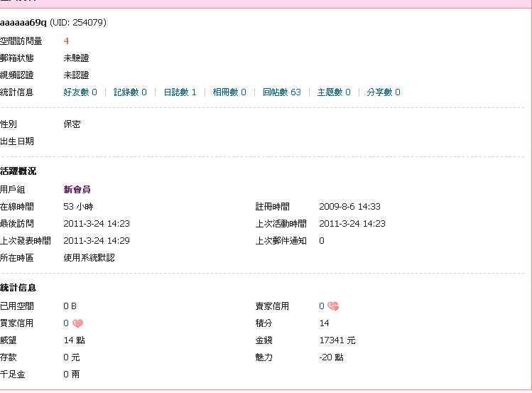Screen dimensions: 532x393
Task: Click the 在線時間 value 53 小時
Action: pos(78,207)
